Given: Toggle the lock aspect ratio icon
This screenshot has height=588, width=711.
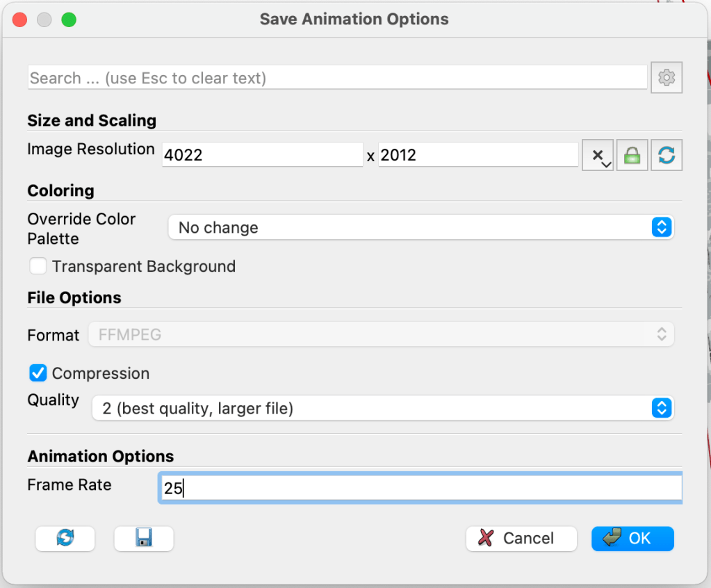Looking at the screenshot, I should [632, 156].
